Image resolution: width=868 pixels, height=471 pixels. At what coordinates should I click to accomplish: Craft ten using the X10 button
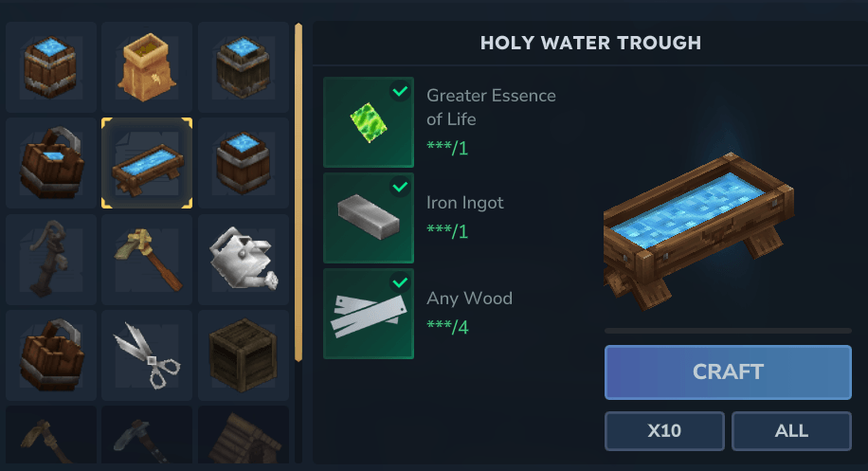[664, 430]
